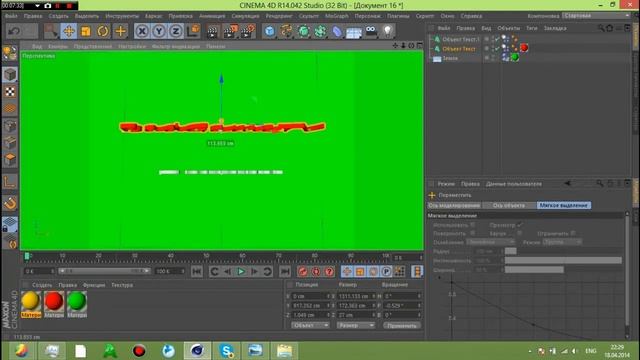Toggle the Использовать checkbox
Screen dimensions: 640x360
(x=473, y=225)
